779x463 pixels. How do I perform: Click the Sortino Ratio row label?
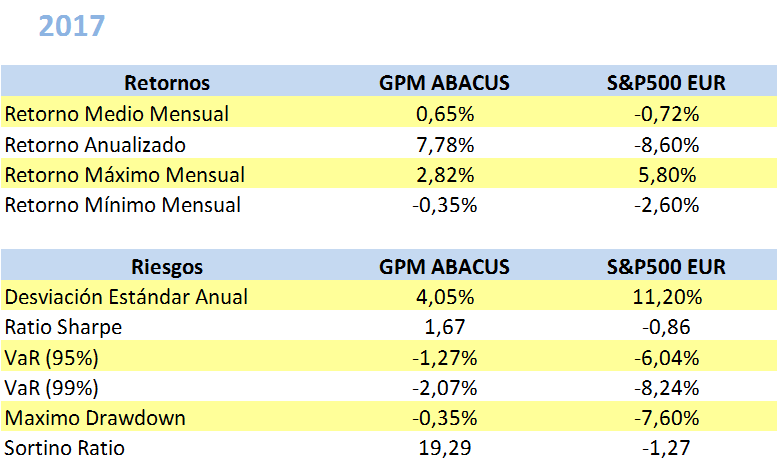[x=65, y=448]
